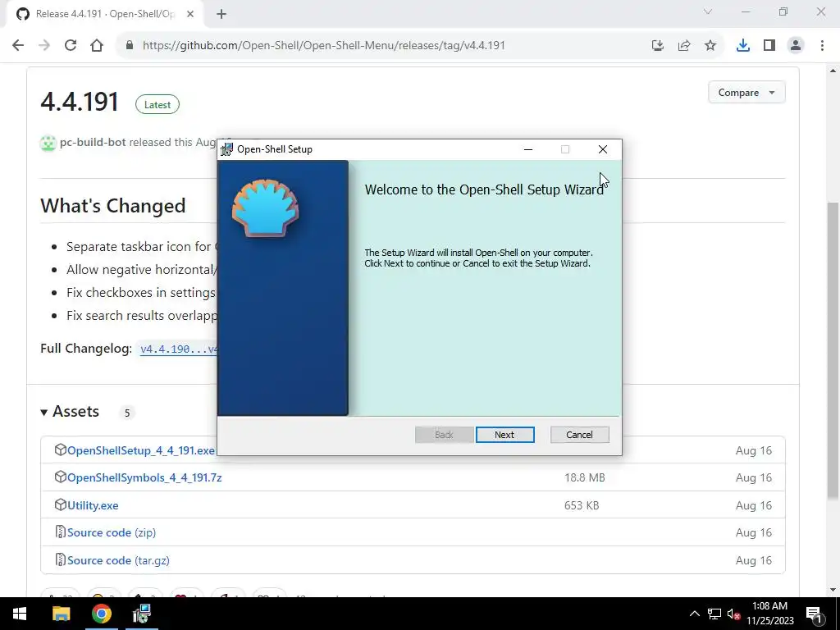
Task: Minimize the Open-Shell Setup dialog
Action: [x=528, y=149]
